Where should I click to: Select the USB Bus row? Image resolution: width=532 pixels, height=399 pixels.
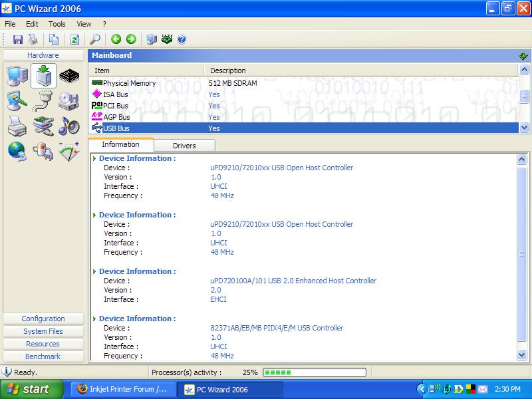(x=304, y=128)
